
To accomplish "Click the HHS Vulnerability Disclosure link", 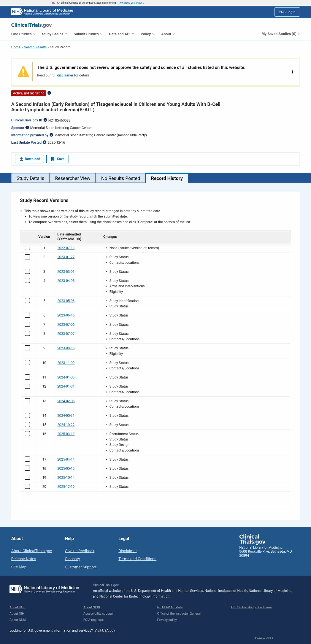I will point(251,607).
